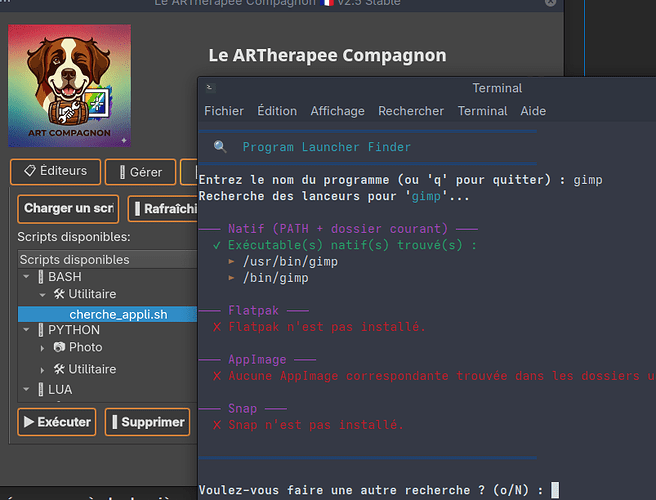Click the Charger un script button

click(68, 208)
